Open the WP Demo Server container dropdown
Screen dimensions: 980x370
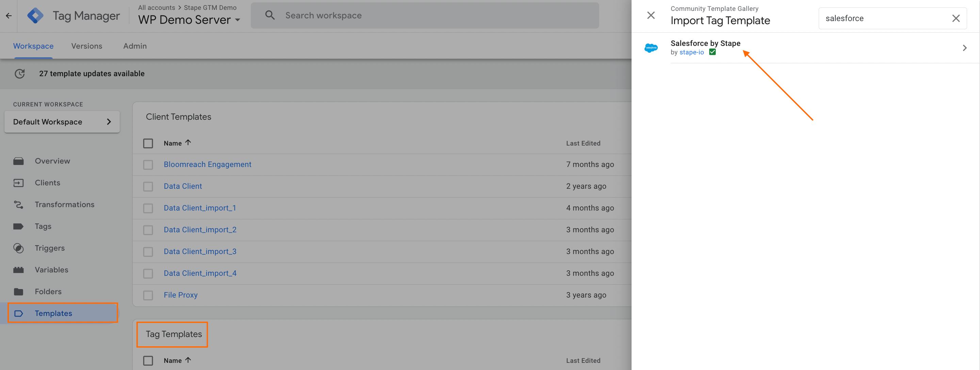tap(189, 20)
